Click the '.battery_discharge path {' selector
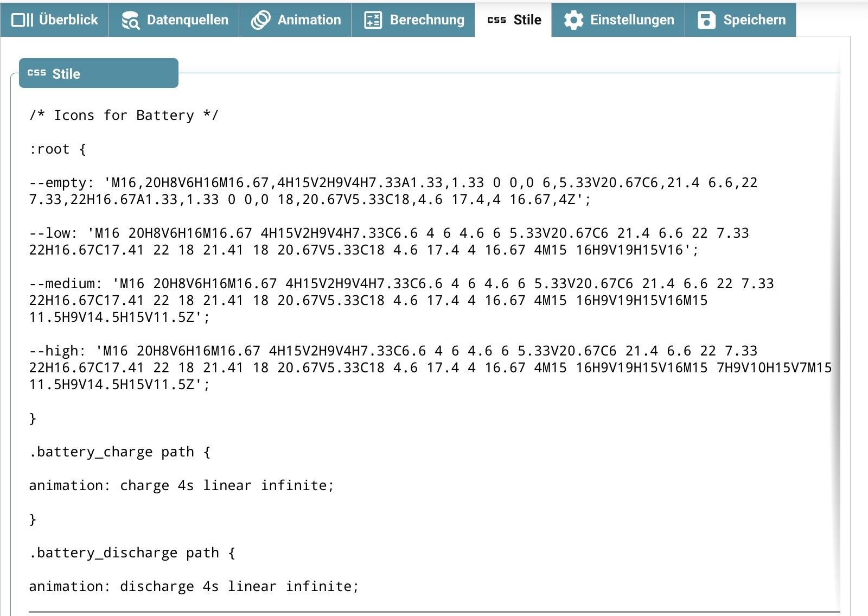 coord(132,553)
